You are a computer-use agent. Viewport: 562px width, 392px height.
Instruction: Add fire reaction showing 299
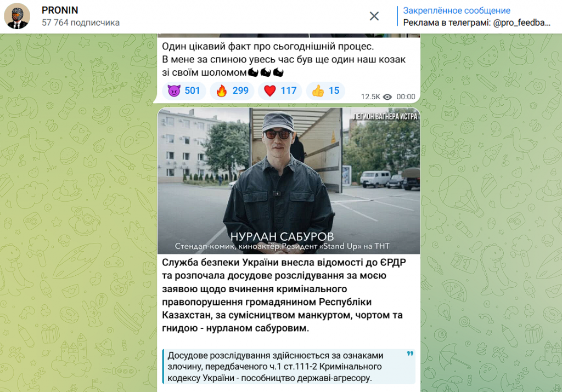click(x=232, y=90)
